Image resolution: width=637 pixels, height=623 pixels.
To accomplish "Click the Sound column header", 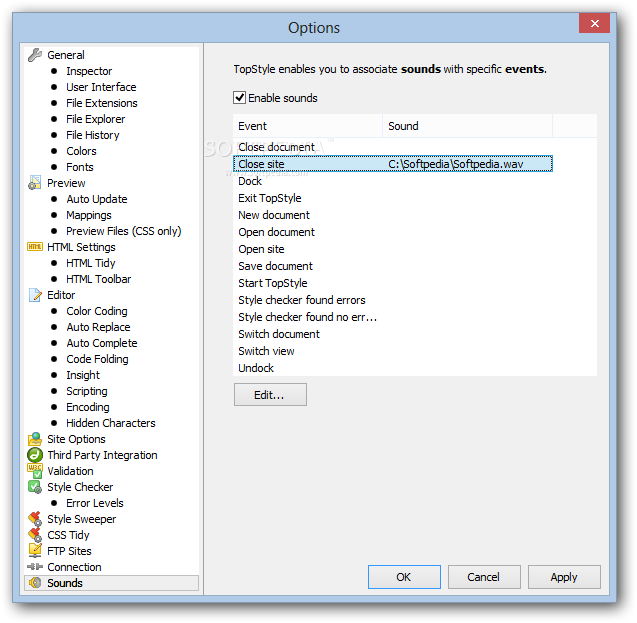I will [467, 126].
